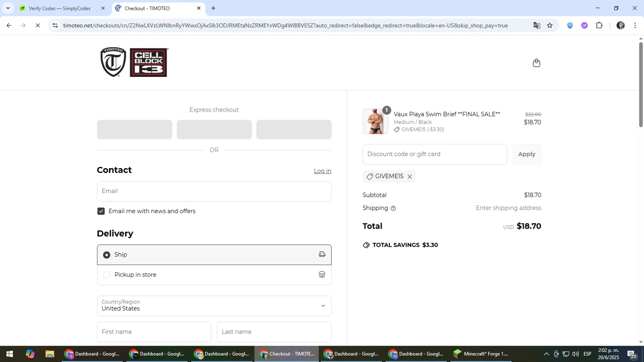Go back to the previous page
644x362 pixels.
pos(9,26)
